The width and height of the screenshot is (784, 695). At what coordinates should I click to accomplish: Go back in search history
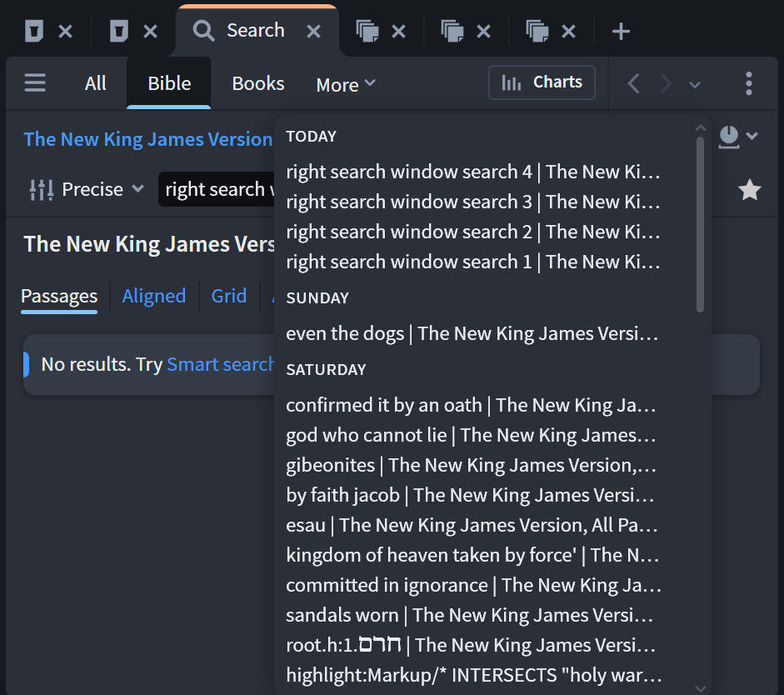coord(633,83)
